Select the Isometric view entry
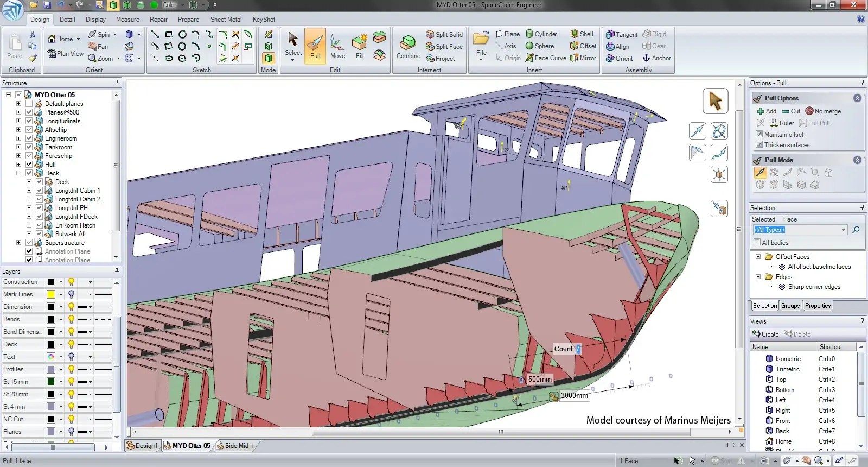 click(x=788, y=358)
